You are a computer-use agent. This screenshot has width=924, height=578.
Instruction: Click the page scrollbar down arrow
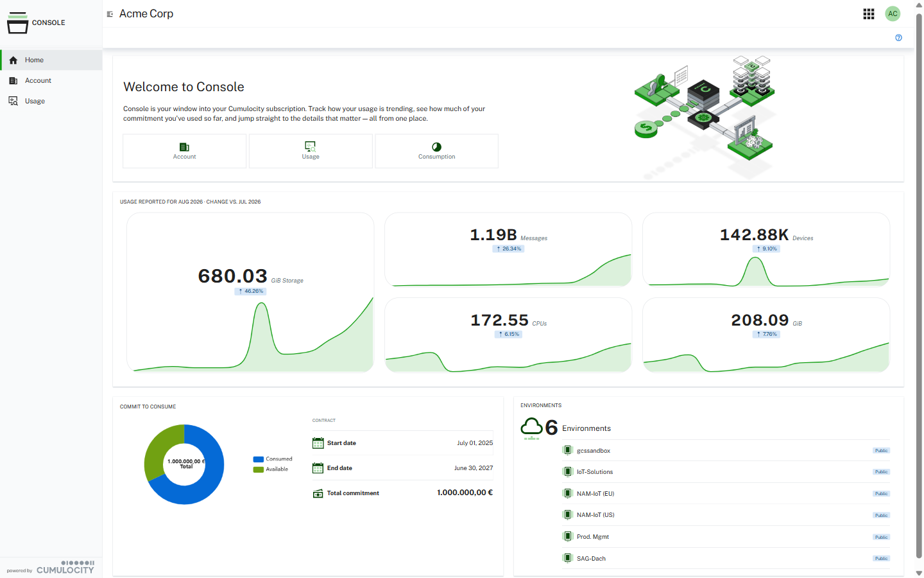coord(919,573)
